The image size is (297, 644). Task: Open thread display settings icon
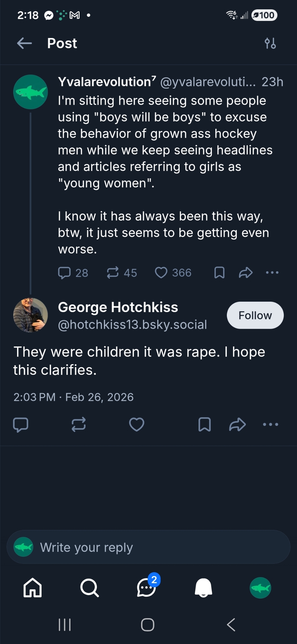click(x=270, y=43)
